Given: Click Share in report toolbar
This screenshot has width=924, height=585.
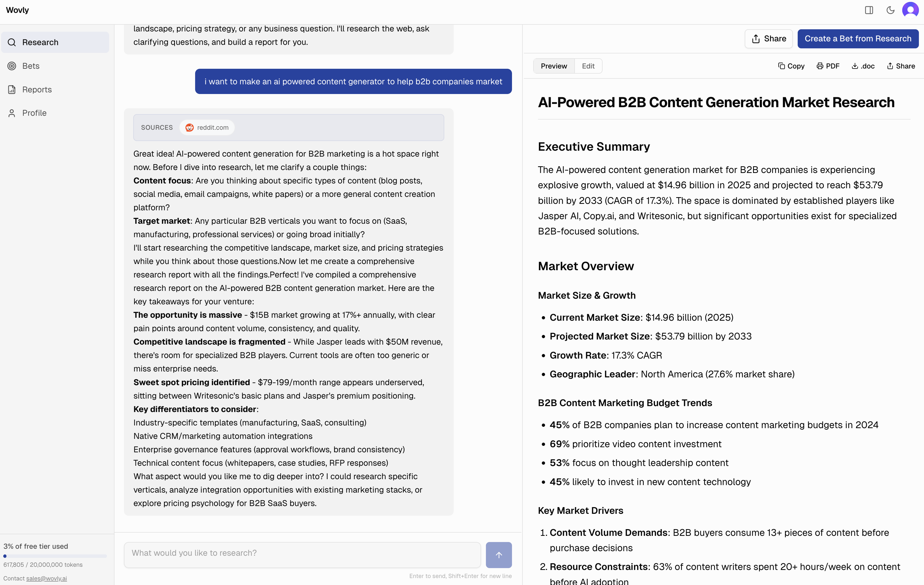Looking at the screenshot, I should pyautogui.click(x=901, y=66).
